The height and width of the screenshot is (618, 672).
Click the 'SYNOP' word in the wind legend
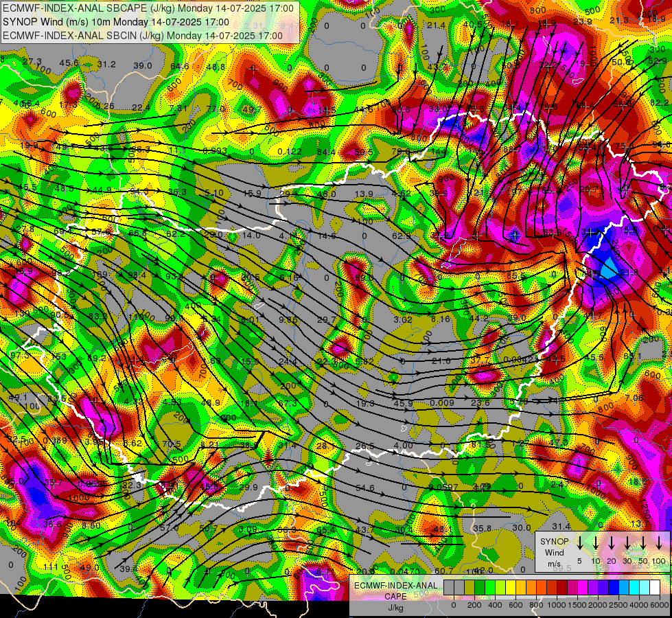click(x=554, y=542)
